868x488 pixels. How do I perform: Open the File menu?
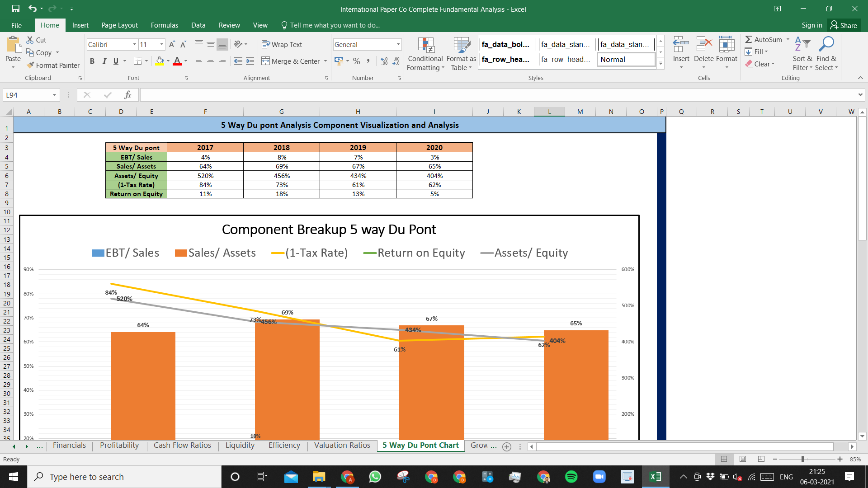point(16,25)
